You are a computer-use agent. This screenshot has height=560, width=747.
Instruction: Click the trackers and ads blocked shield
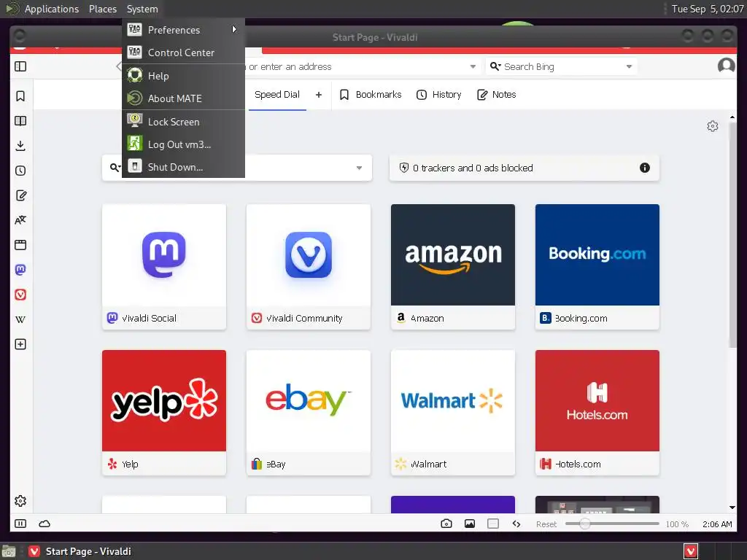(404, 168)
